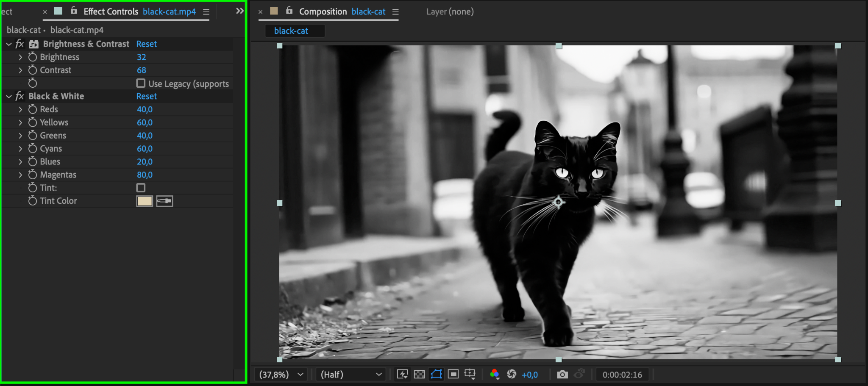Click the reset exposure aperture icon
The width and height of the screenshot is (868, 386).
pyautogui.click(x=512, y=374)
